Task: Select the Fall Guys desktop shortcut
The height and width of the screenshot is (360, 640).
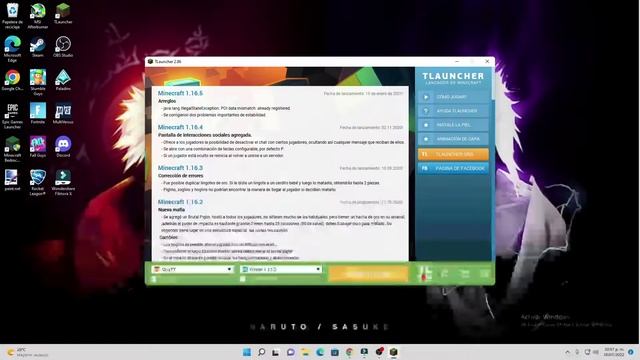Action: (38, 147)
